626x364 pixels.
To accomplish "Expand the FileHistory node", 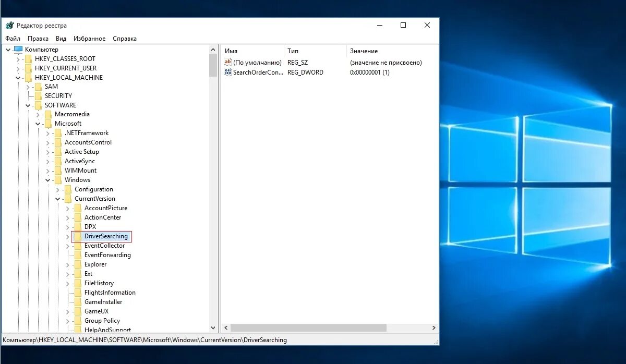I will (67, 283).
